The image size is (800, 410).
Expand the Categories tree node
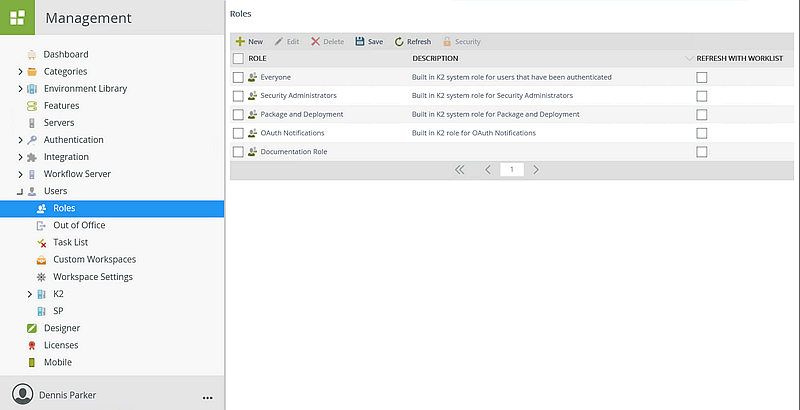20,72
